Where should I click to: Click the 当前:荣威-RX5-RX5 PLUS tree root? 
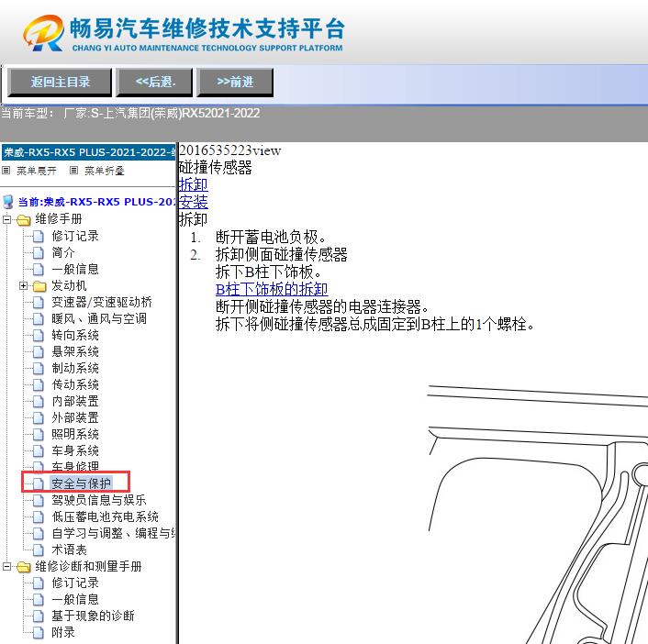point(96,202)
